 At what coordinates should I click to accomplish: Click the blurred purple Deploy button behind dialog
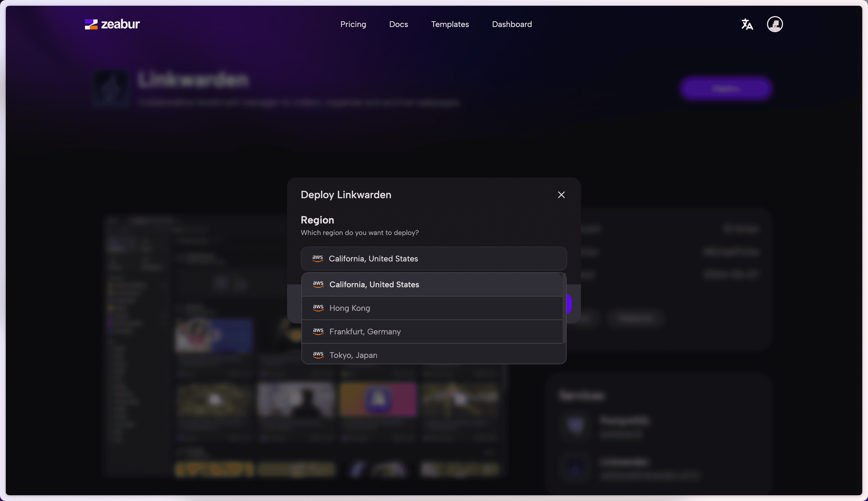coord(725,89)
